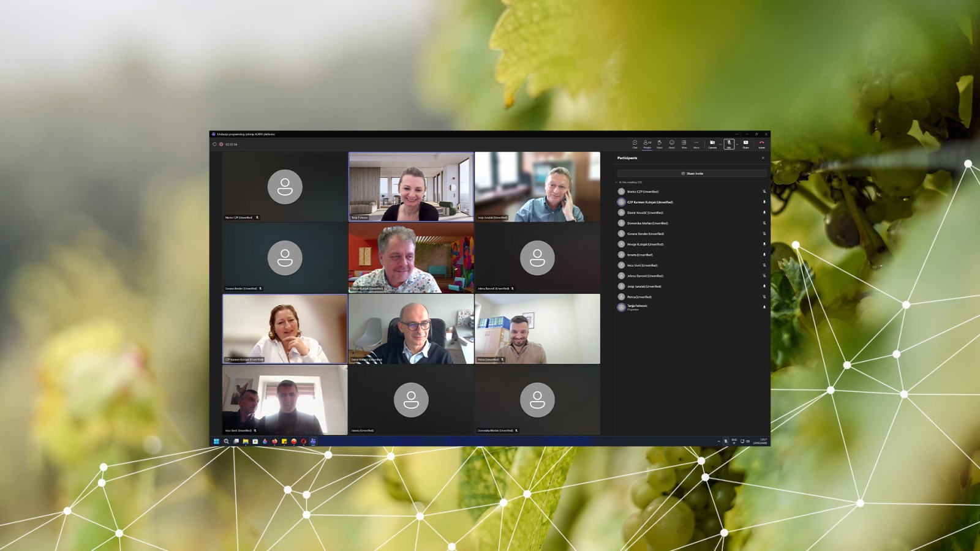Open the React emoji menu

click(672, 144)
